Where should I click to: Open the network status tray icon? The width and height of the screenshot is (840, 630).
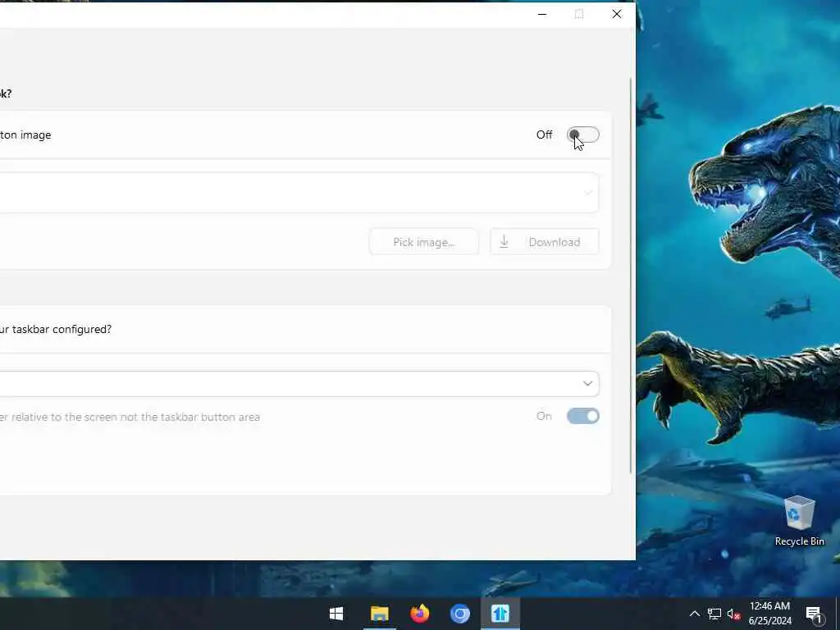(x=714, y=614)
